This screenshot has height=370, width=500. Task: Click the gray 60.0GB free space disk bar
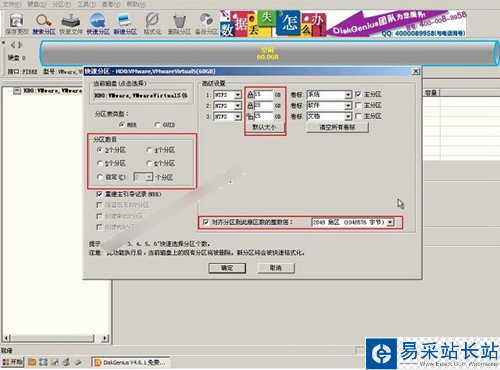(x=268, y=53)
